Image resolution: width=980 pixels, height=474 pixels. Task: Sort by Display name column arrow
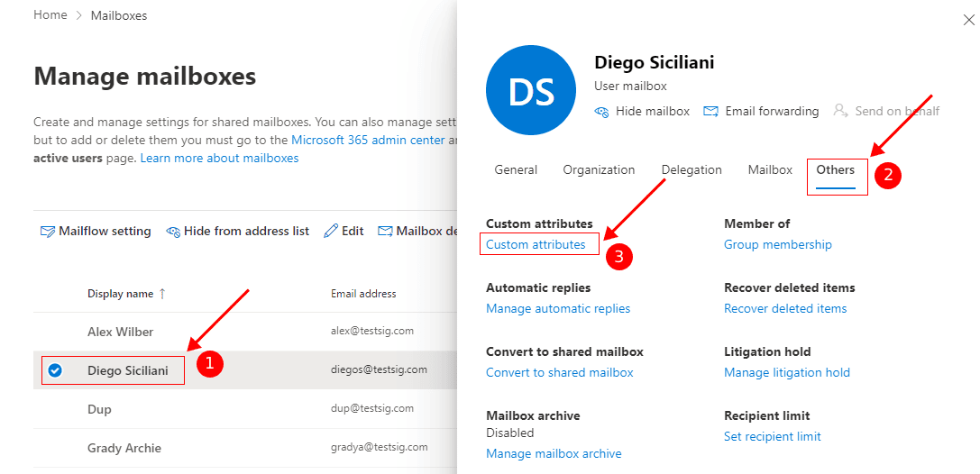(x=162, y=294)
